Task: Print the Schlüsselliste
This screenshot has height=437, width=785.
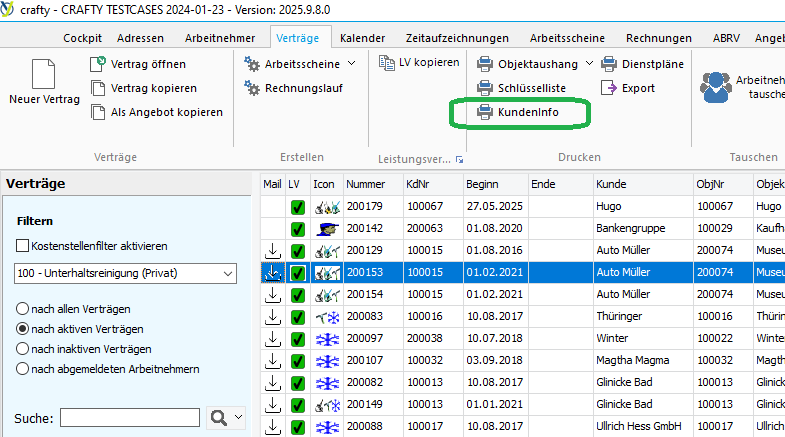Action: point(485,88)
